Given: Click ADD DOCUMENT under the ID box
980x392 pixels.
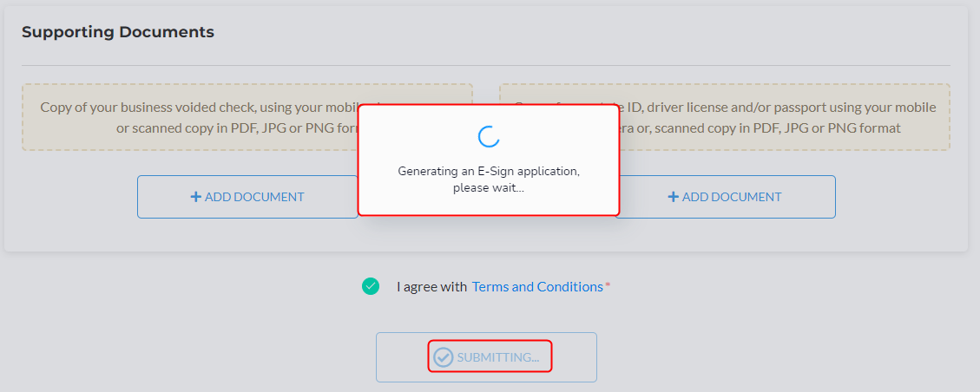Looking at the screenshot, I should (x=725, y=197).
